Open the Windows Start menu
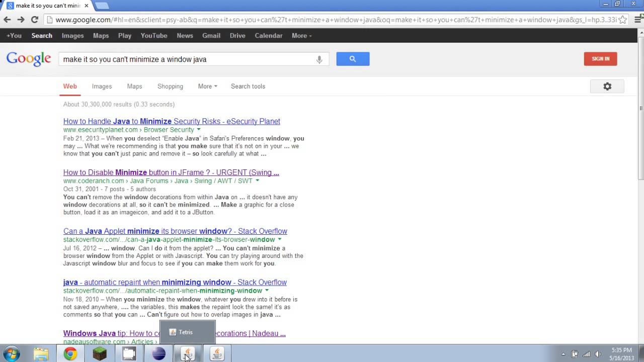 pos(11,353)
